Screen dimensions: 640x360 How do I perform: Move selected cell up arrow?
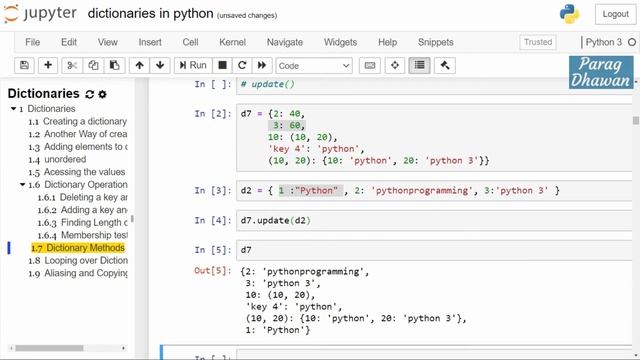pyautogui.click(x=140, y=65)
